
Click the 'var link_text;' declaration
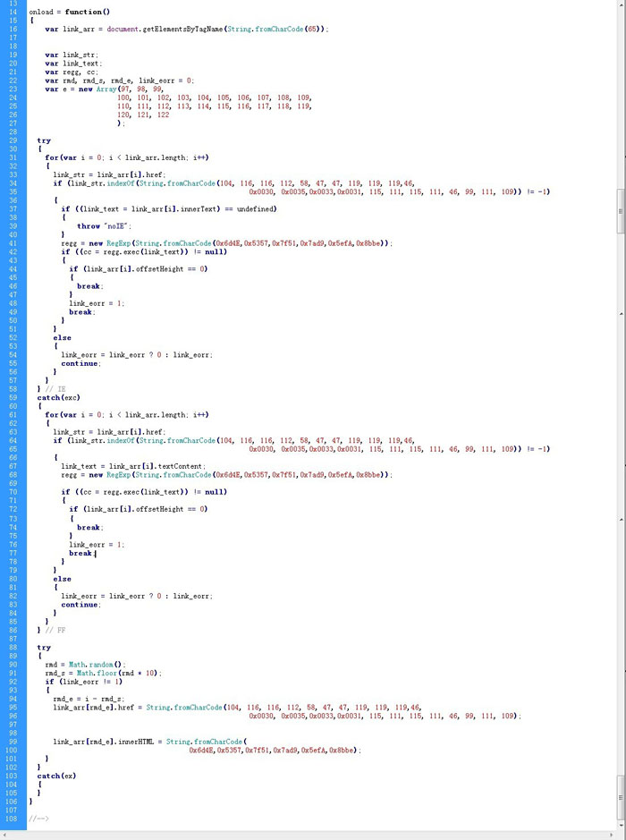74,64
